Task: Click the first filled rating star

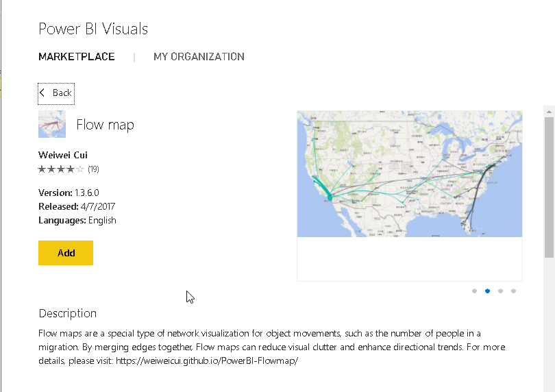Action: coord(42,169)
